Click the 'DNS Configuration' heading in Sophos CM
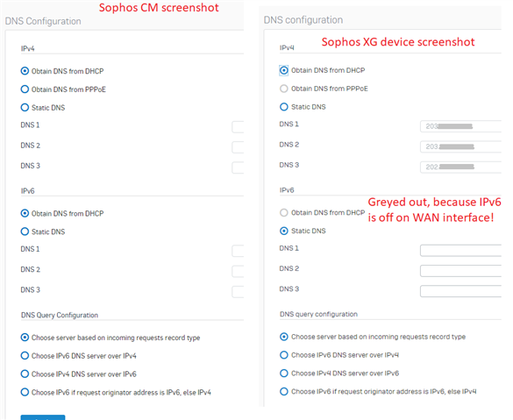The image size is (513, 420). [x=43, y=21]
